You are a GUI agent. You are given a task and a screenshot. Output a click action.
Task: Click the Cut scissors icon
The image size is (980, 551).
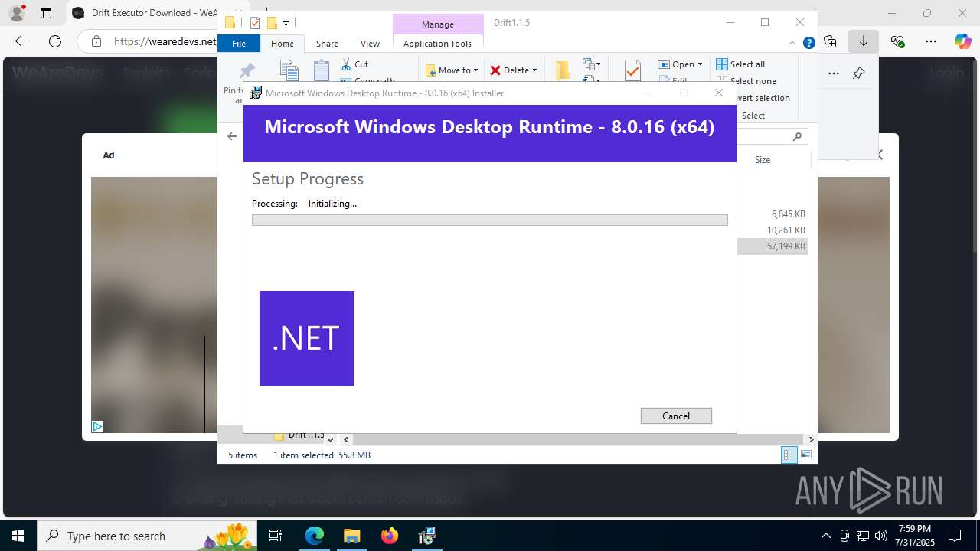[x=346, y=64]
